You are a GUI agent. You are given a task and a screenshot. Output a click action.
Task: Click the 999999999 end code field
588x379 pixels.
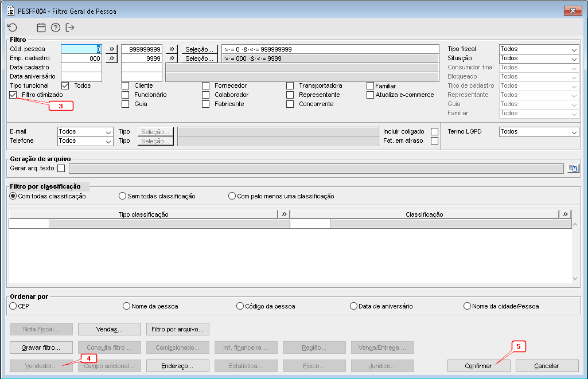[x=142, y=49]
